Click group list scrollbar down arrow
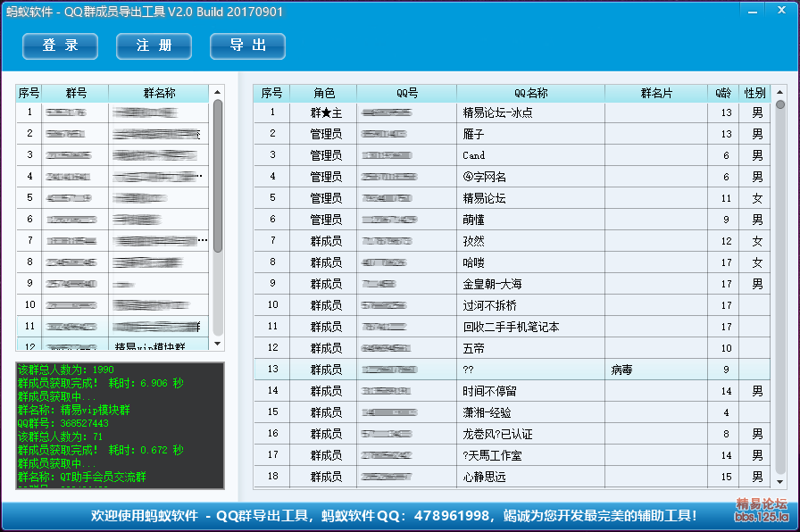 pos(217,344)
